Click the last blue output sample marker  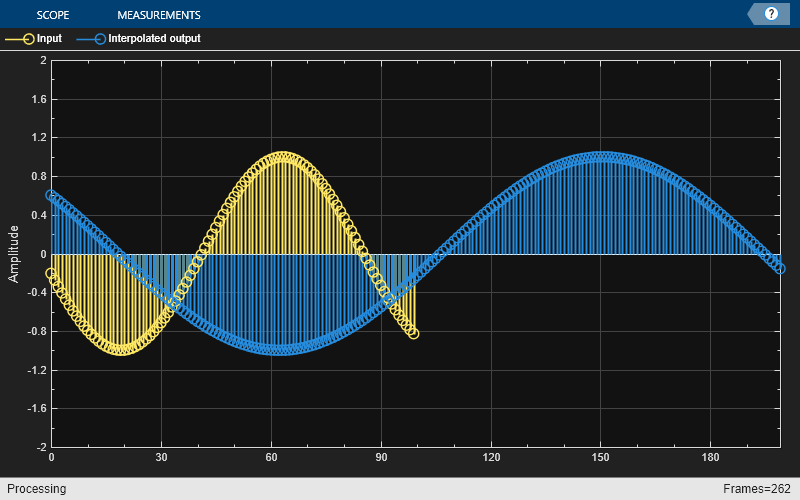point(779,267)
